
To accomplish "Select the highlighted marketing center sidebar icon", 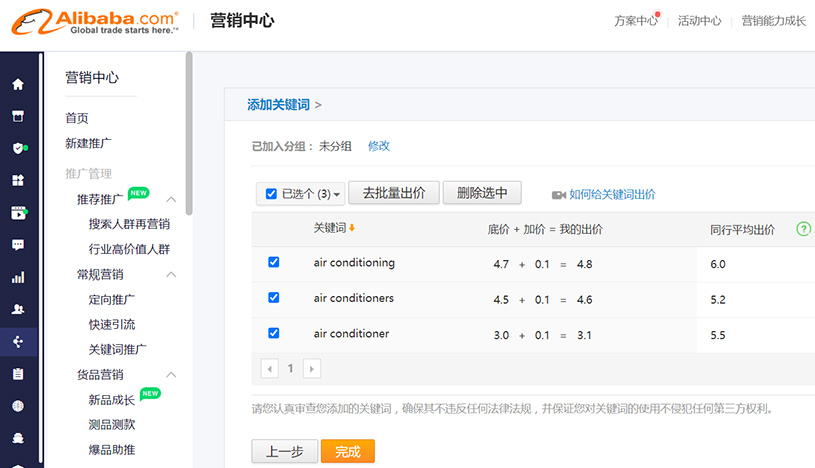I will click(18, 342).
